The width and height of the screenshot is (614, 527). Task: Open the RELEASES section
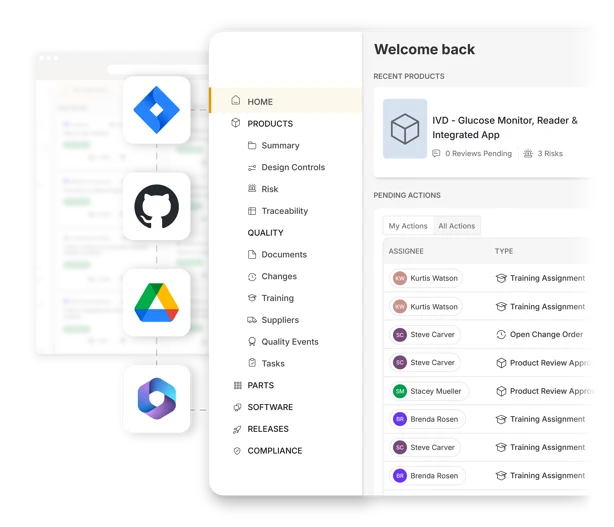[268, 429]
